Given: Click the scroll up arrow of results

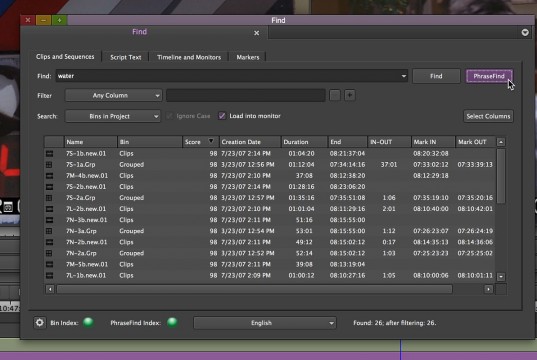Looking at the screenshot, I should pos(501,142).
